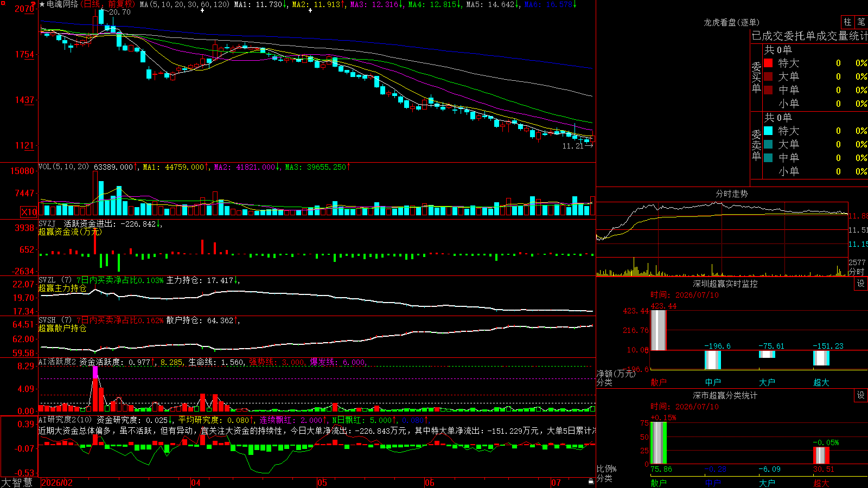Click the 15080 volume axis label
Image resolution: width=868 pixels, height=488 pixels.
coord(22,171)
